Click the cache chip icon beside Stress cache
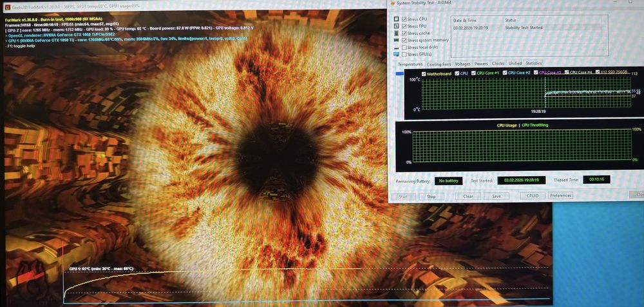This screenshot has height=307, width=644. pos(396,33)
